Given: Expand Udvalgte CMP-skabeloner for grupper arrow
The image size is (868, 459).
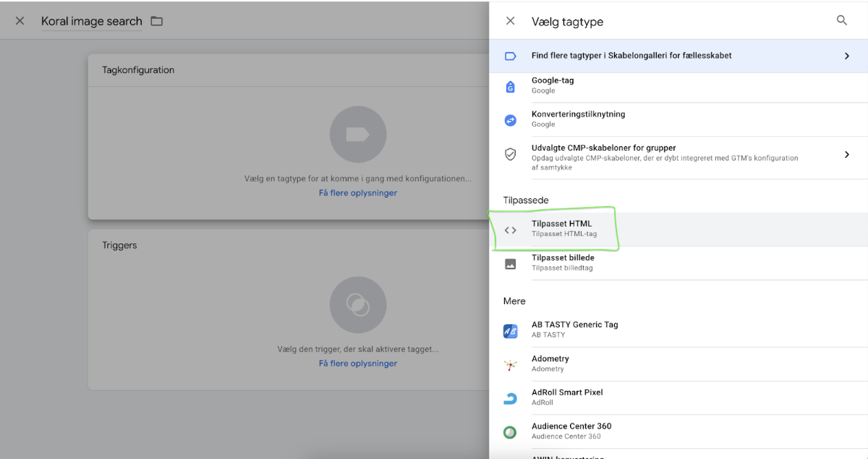Looking at the screenshot, I should click(846, 154).
